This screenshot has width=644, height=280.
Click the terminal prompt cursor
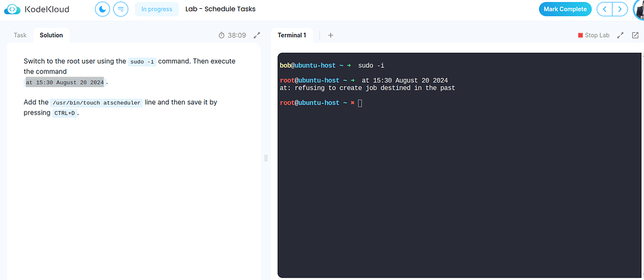pyautogui.click(x=360, y=103)
